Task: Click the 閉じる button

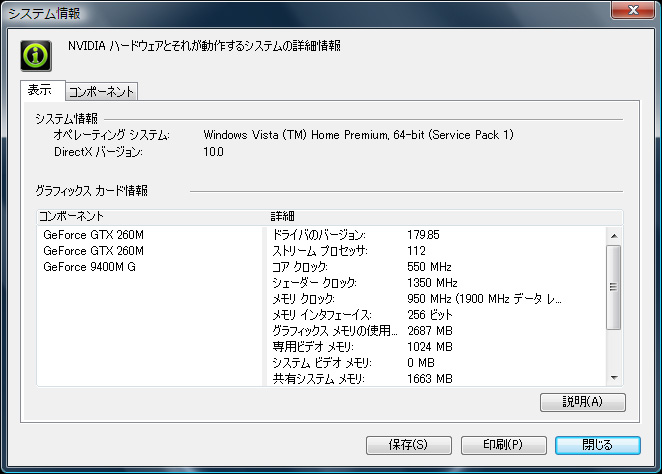Action: [x=597, y=445]
